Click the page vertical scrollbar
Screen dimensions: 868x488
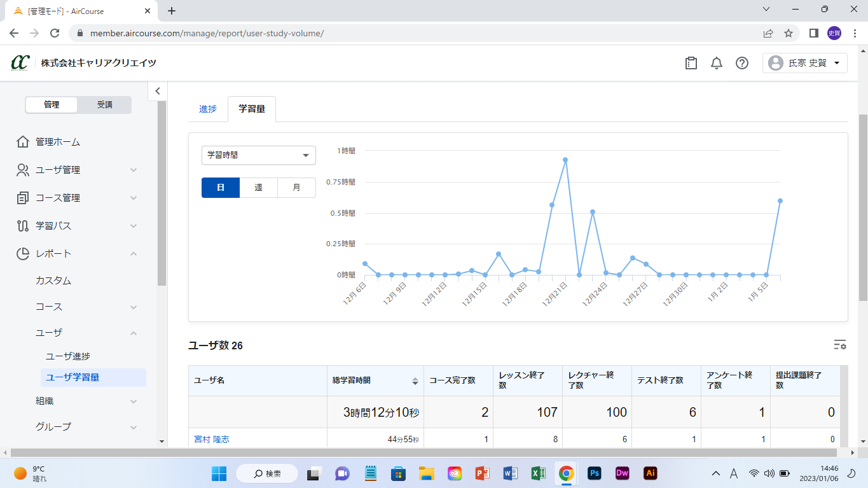pyautogui.click(x=862, y=207)
